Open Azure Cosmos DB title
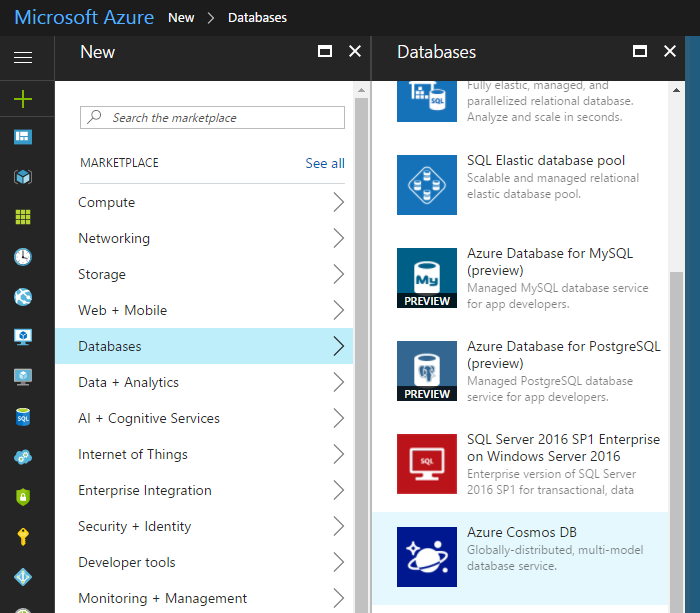Viewport: 700px width, 613px height. pyautogui.click(x=522, y=532)
